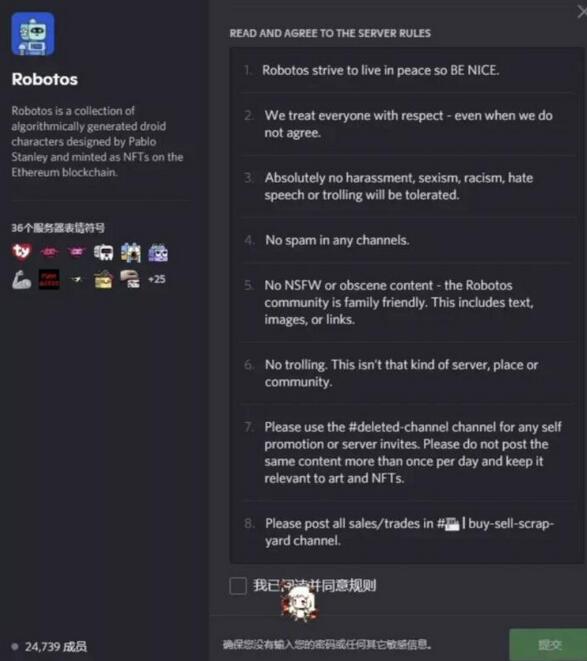Open the Robotos server avatar icon
The height and width of the screenshot is (661, 587).
[x=33, y=34]
